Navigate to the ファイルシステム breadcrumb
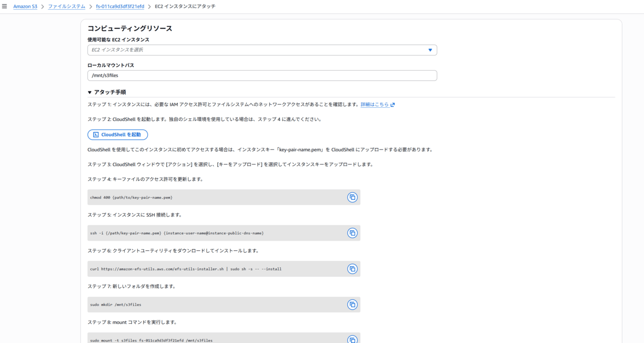The height and width of the screenshot is (343, 644). tap(66, 7)
